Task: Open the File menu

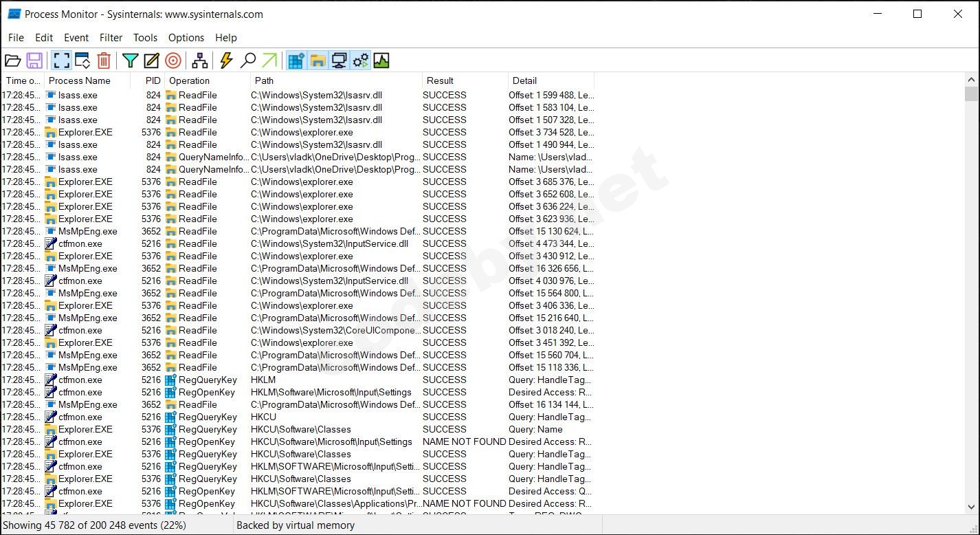Action: [16, 38]
